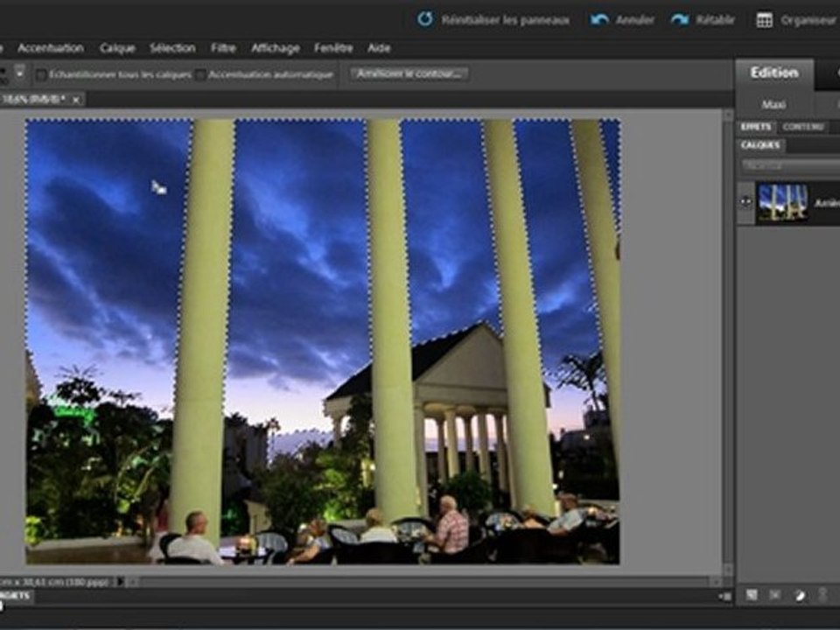Open the Sélection menu
The image size is (840, 630).
[172, 48]
